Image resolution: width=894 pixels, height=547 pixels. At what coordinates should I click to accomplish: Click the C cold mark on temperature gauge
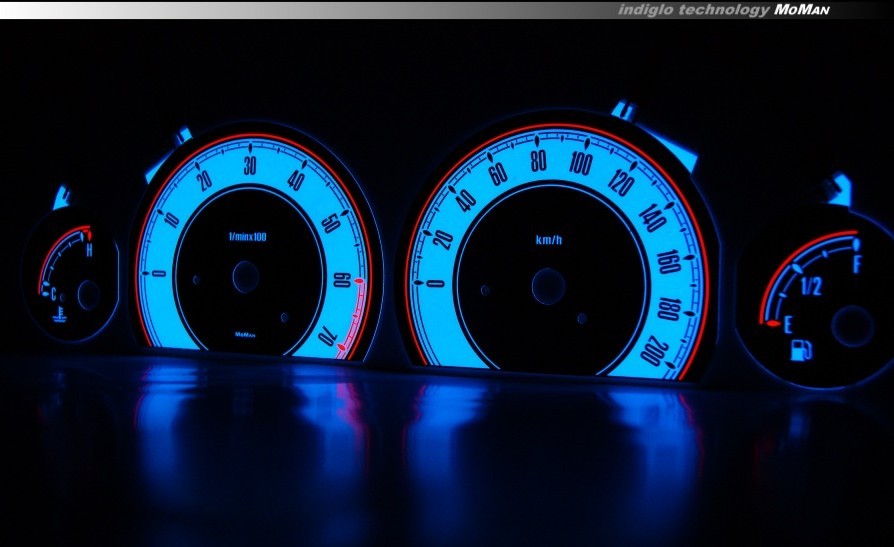pos(54,292)
